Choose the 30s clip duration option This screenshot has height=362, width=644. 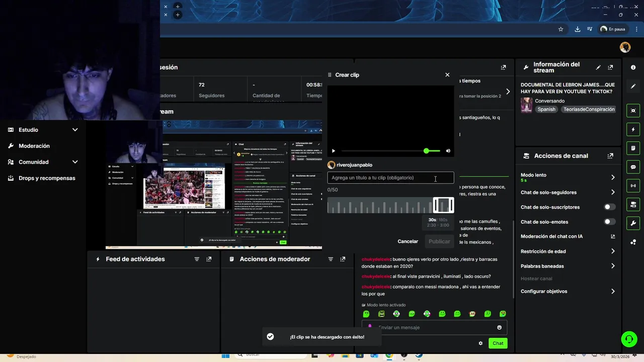(432, 220)
